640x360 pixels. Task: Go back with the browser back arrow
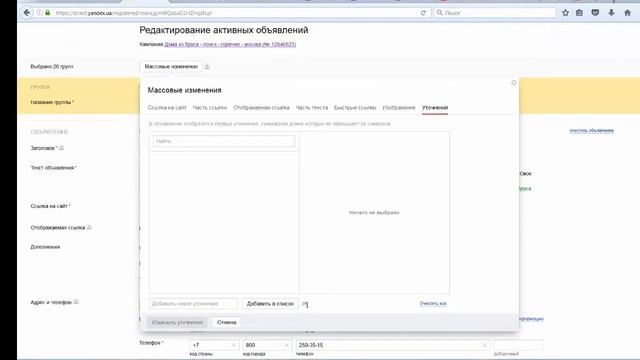coord(27,13)
